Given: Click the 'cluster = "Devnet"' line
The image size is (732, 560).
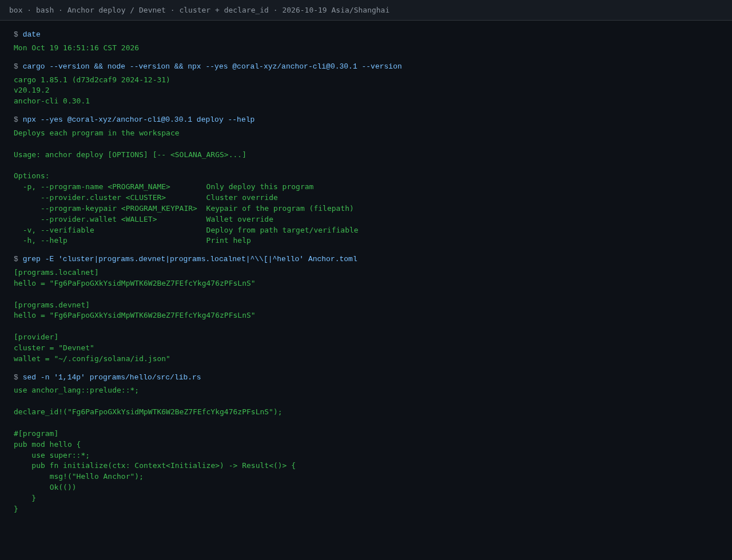Looking at the screenshot, I should click(54, 348).
